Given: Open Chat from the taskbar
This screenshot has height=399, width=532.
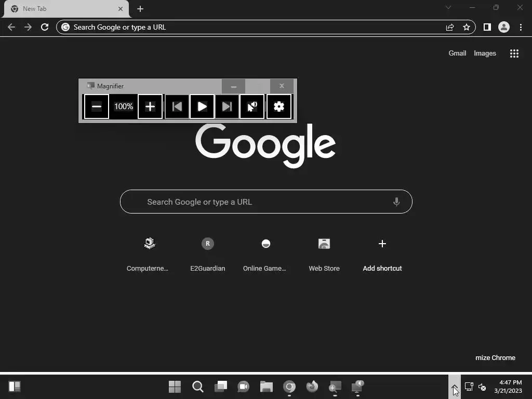Looking at the screenshot, I should pos(243,387).
